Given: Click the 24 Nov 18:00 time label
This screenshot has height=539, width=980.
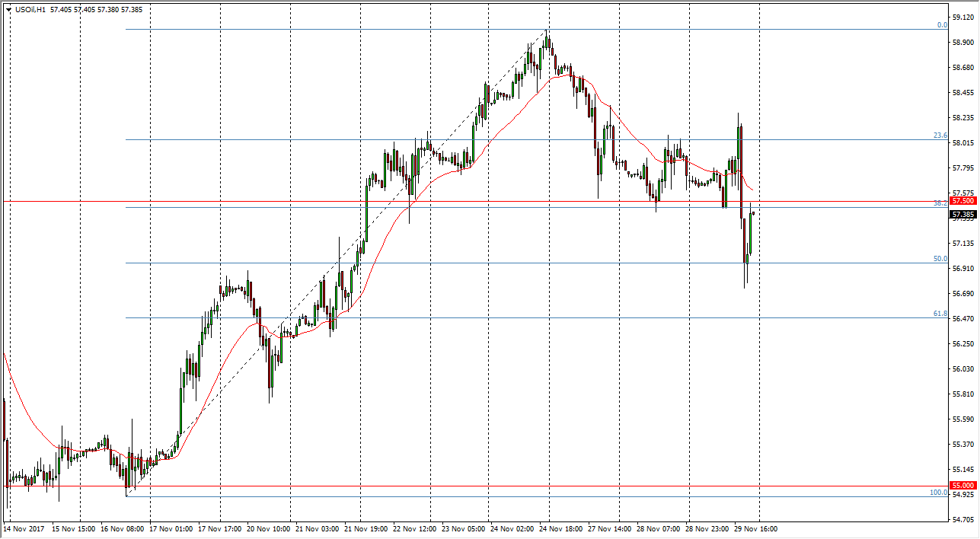Looking at the screenshot, I should 562,528.
